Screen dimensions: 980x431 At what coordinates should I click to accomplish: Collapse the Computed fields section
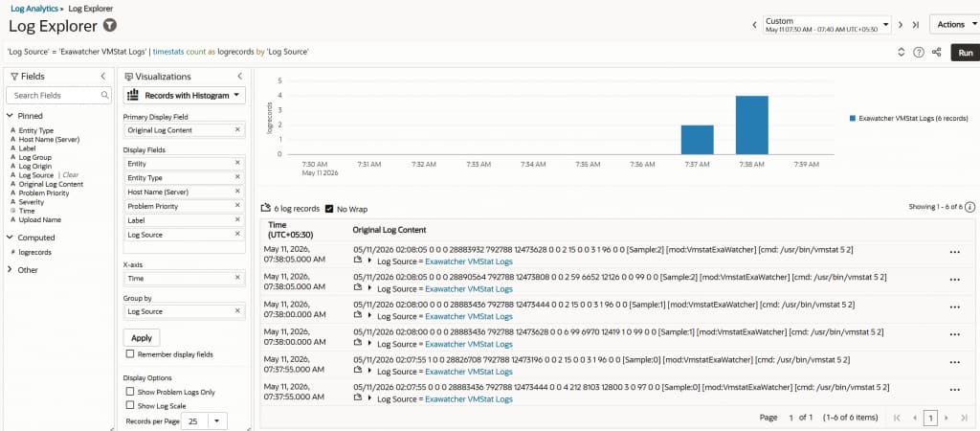(11, 238)
